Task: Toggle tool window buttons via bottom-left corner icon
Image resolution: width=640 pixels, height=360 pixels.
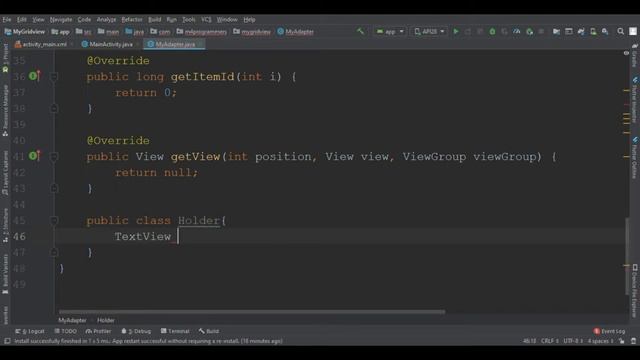Action: coord(7,341)
